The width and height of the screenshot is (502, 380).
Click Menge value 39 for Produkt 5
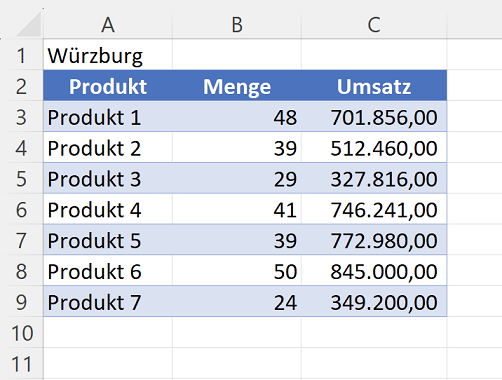tap(237, 240)
